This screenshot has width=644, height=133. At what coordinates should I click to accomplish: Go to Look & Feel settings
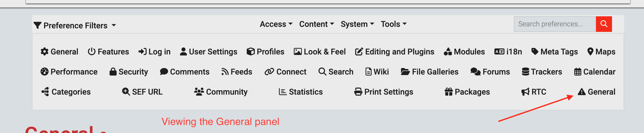320,51
